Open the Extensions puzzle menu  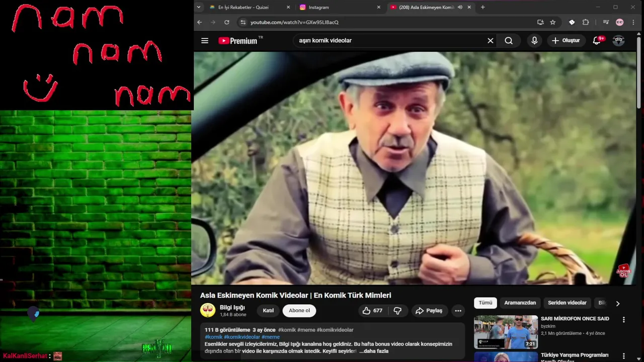point(586,22)
